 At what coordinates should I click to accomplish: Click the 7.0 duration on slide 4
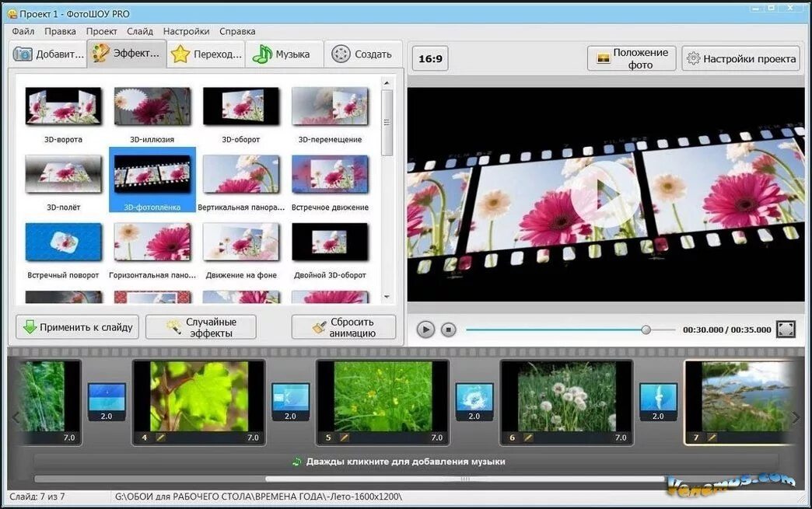point(253,438)
